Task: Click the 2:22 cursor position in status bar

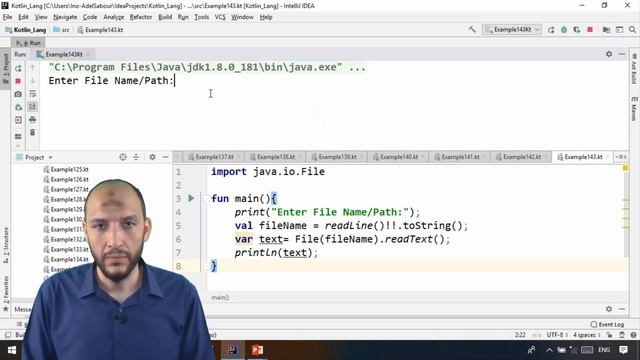Action: click(x=520, y=335)
